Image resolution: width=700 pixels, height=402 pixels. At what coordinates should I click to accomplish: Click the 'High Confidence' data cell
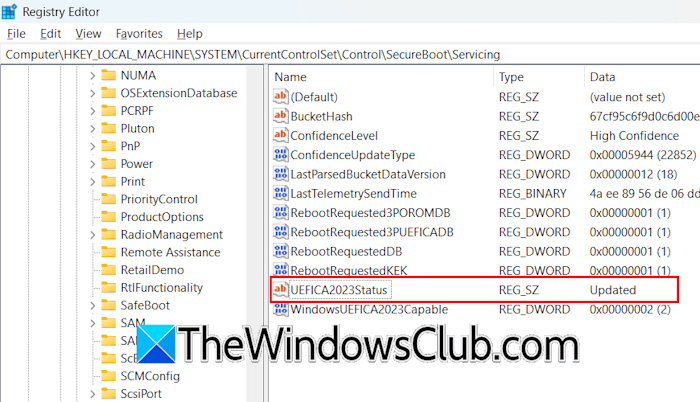click(634, 136)
